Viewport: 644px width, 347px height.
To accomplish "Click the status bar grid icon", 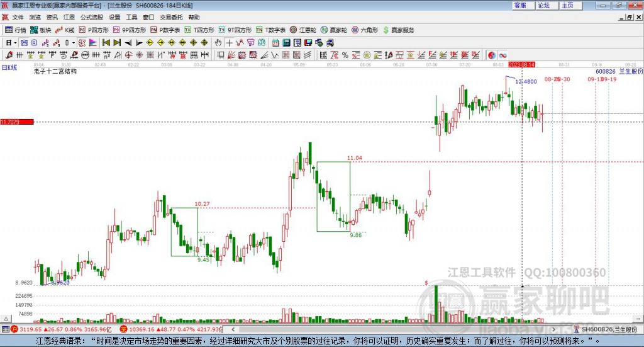I will pos(5,329).
